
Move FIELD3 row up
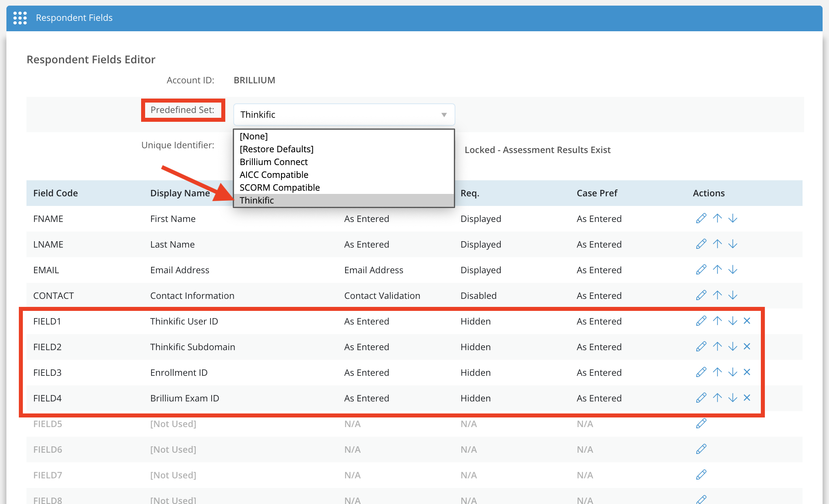pyautogui.click(x=718, y=372)
